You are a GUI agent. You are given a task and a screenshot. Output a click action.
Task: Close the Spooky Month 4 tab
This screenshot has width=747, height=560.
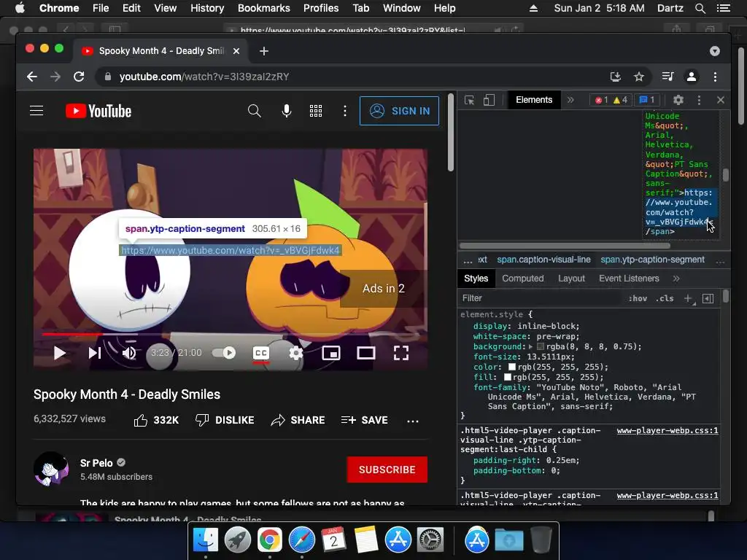tap(236, 51)
